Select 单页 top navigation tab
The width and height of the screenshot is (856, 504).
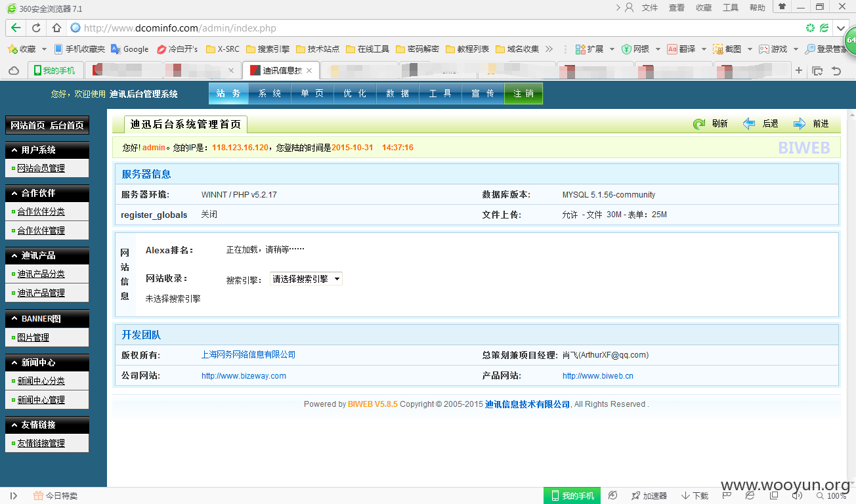(312, 94)
